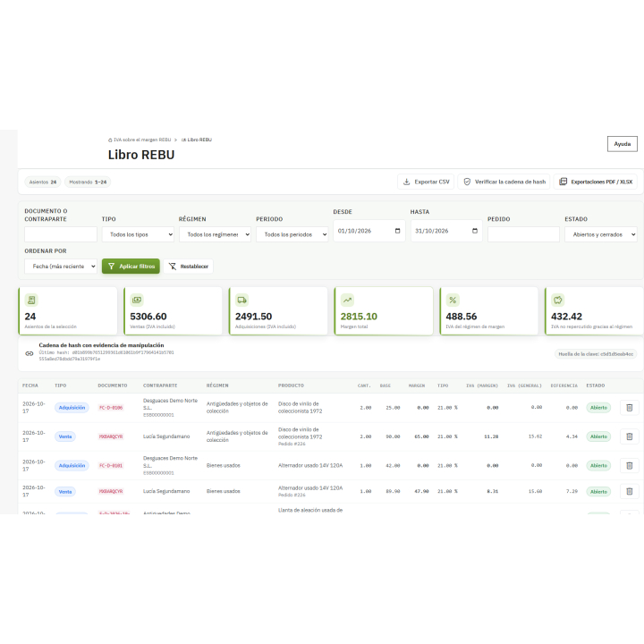Click the cash icon on the 5306.60 ventas card
Screen dimensions: 644x644
click(137, 301)
